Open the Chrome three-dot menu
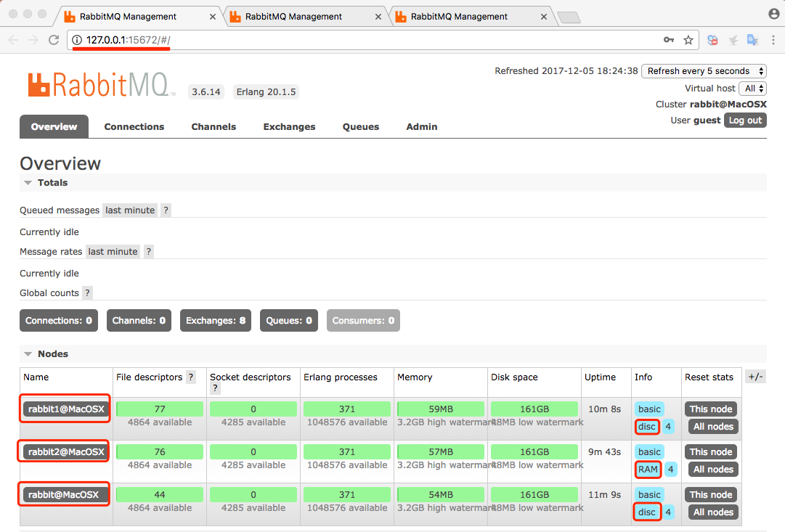The width and height of the screenshot is (785, 532). pos(773,40)
